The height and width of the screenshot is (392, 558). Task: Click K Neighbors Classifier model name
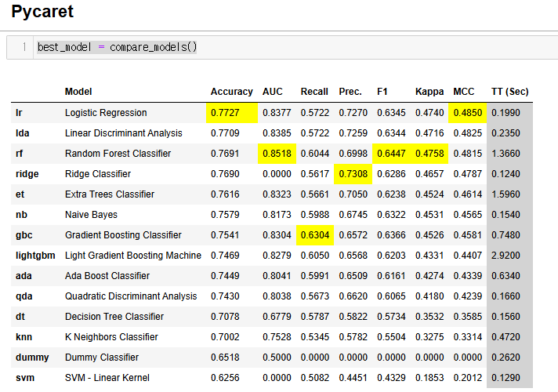point(111,337)
